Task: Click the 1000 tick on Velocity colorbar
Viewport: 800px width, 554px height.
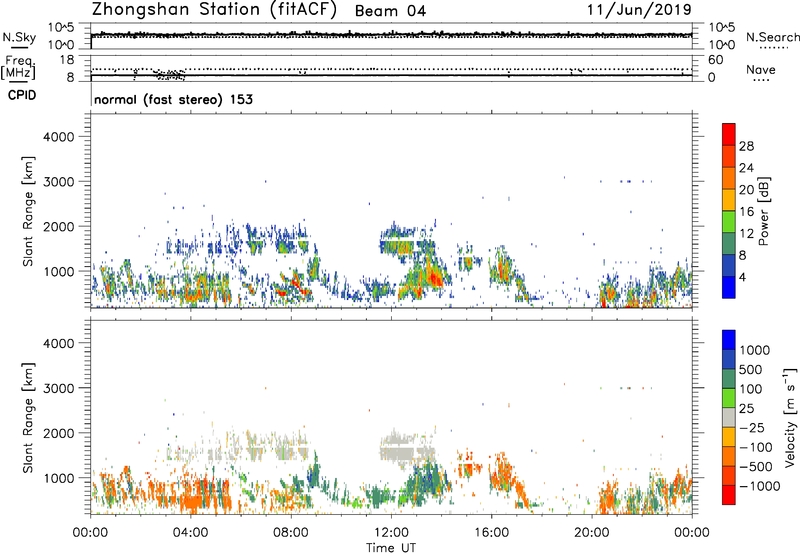Action: click(x=754, y=350)
